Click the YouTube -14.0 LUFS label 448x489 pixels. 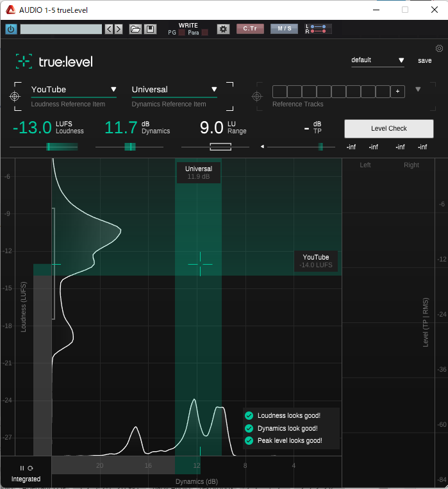point(316,261)
